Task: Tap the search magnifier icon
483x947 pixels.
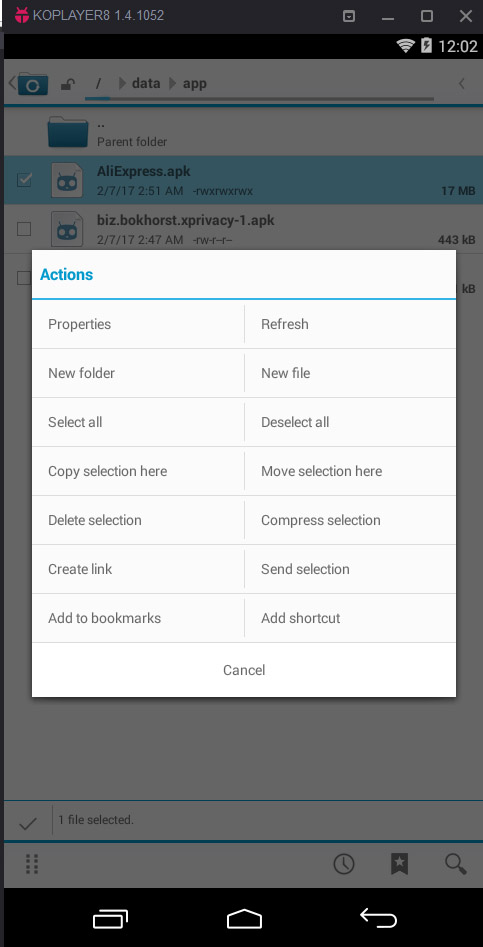Action: click(x=456, y=864)
